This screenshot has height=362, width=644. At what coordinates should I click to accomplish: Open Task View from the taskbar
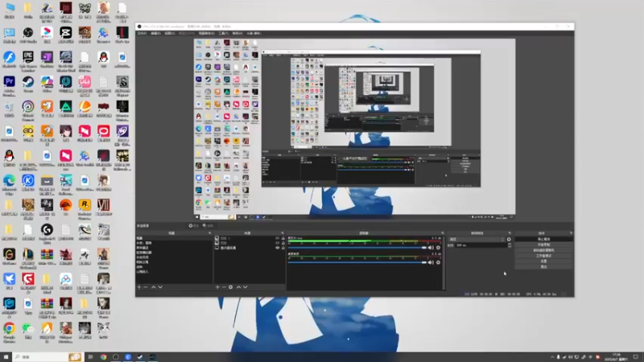(x=91, y=357)
